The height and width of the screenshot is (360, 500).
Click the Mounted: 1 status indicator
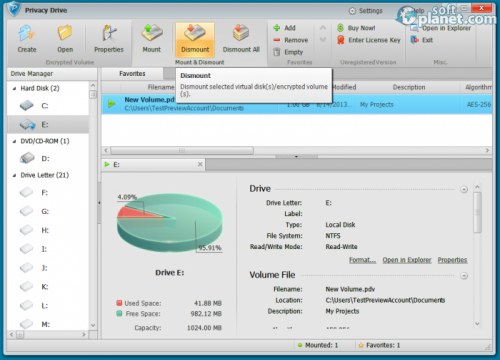318,345
